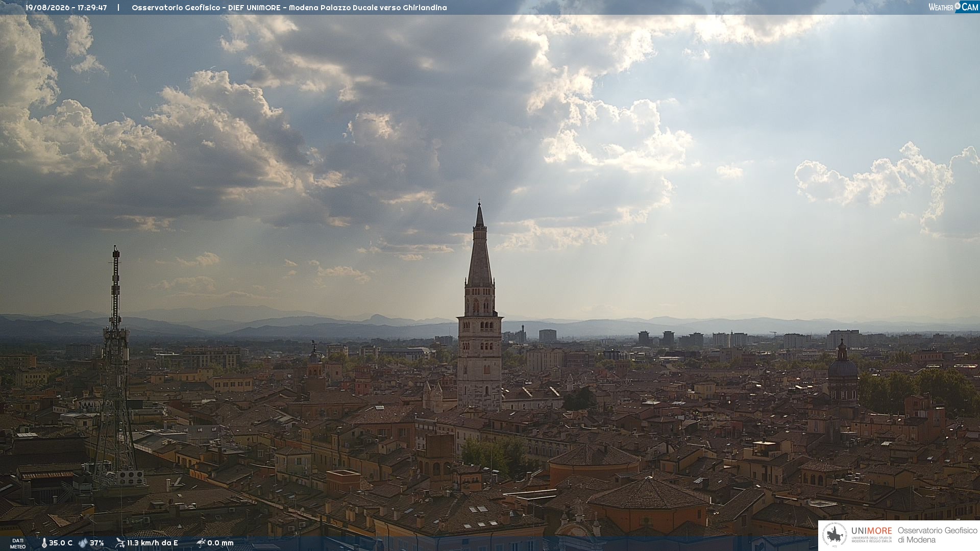This screenshot has height=551, width=980.
Task: Click the UNIMORE circular seal emblem
Action: pos(835,535)
